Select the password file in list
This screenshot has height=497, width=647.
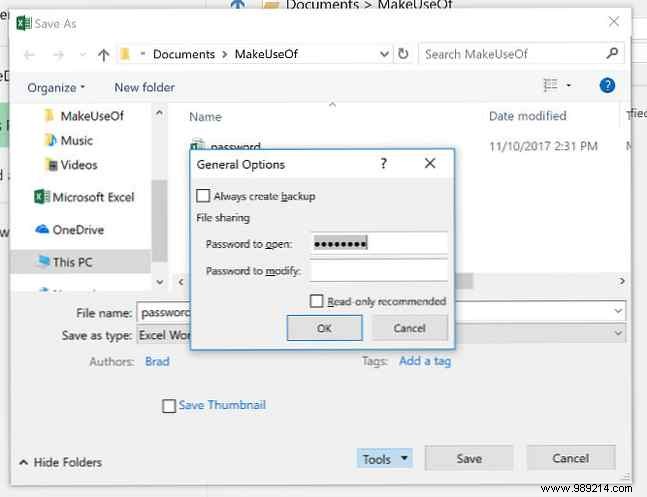[x=226, y=145]
